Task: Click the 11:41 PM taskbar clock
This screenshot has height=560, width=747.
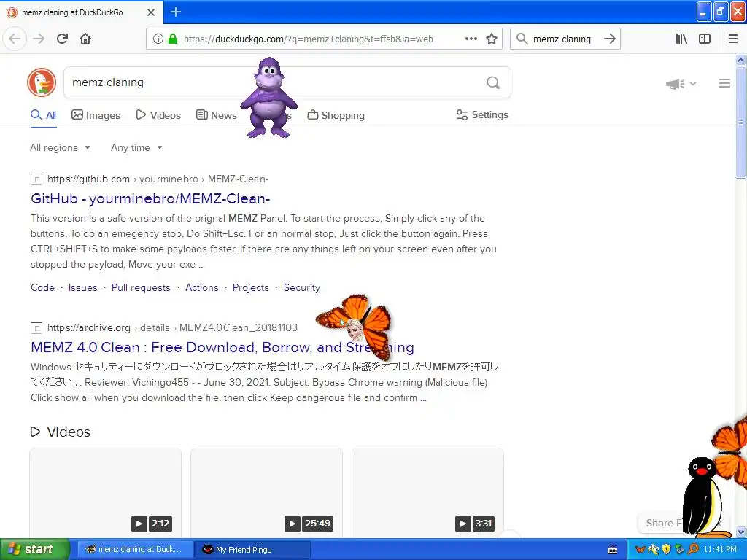Action: click(x=720, y=550)
